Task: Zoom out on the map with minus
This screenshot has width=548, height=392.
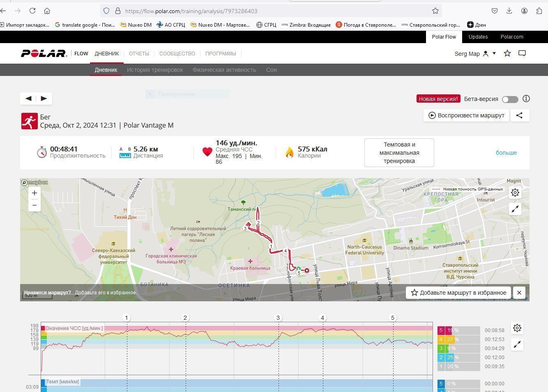Action: tap(35, 205)
